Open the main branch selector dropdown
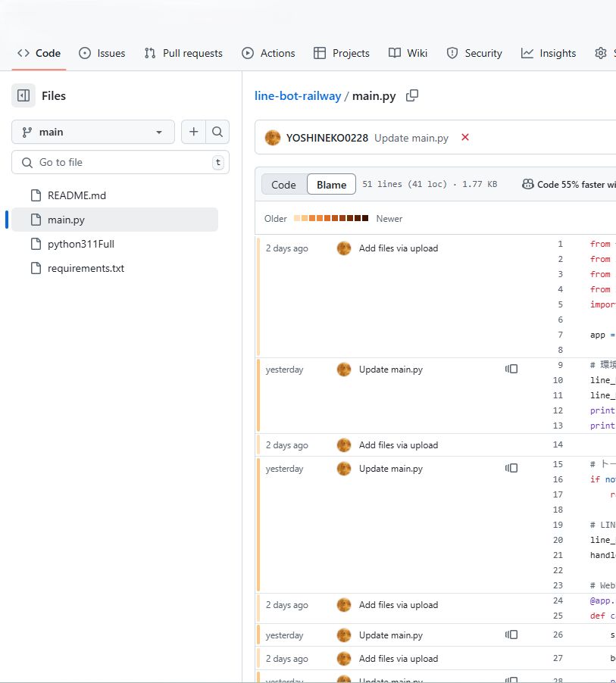616x683 pixels. coord(92,132)
